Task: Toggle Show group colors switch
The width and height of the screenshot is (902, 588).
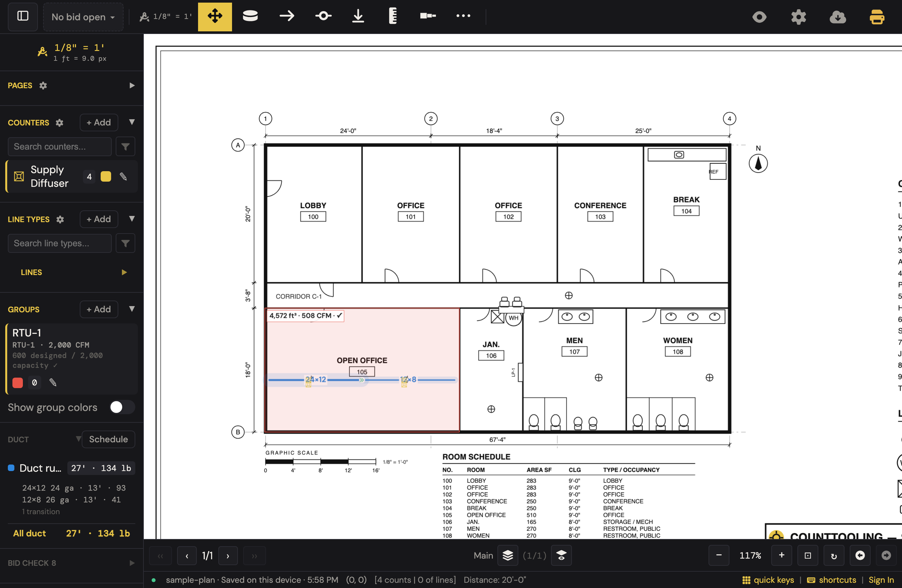Action: pyautogui.click(x=122, y=407)
